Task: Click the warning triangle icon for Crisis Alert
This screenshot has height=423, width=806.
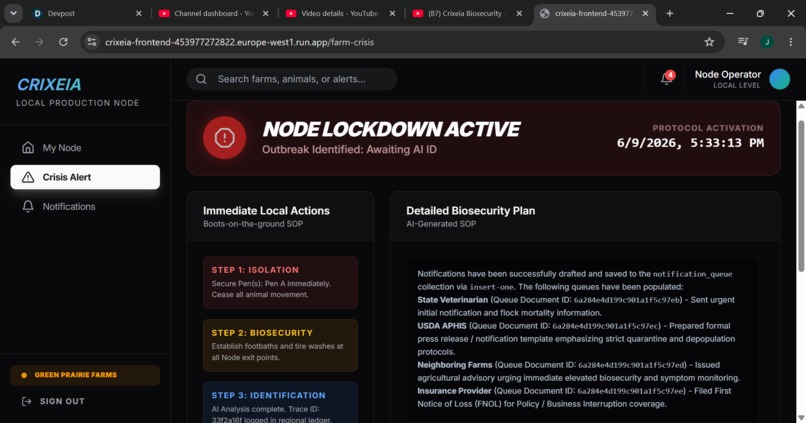Action: (x=28, y=177)
